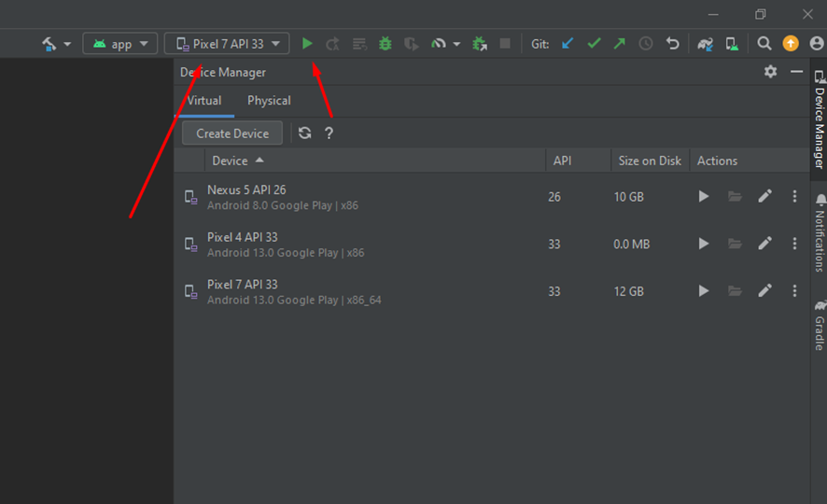Image resolution: width=827 pixels, height=504 pixels.
Task: Click the Apply Code Changes icon
Action: pos(359,44)
